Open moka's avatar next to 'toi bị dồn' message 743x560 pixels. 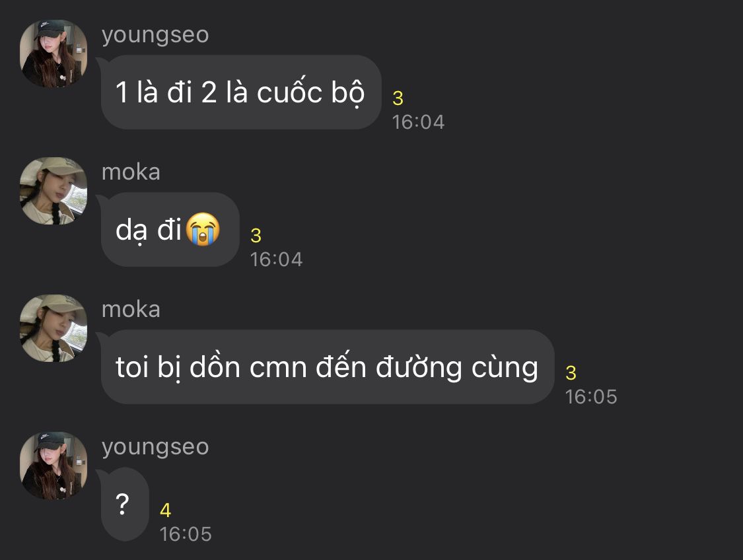tap(53, 328)
